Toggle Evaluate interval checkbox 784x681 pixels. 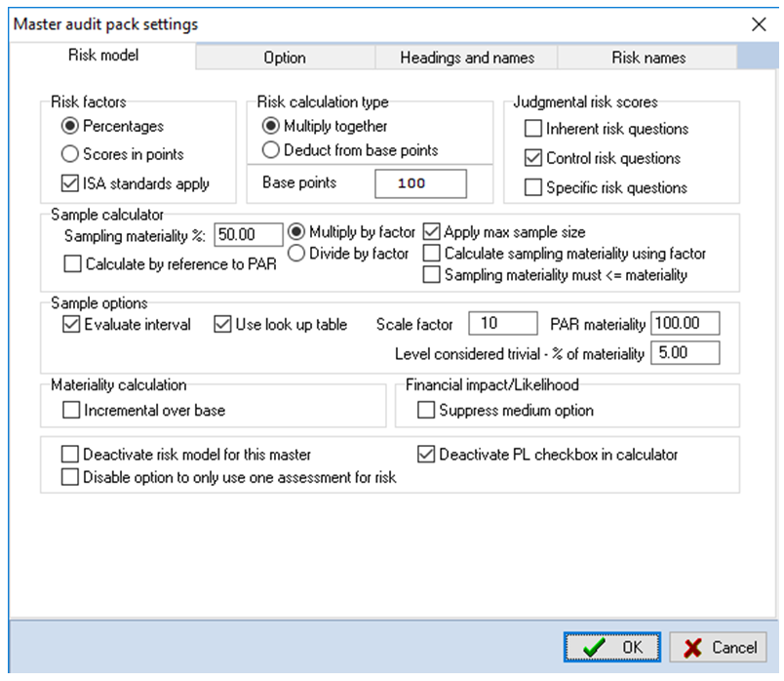tap(71, 324)
